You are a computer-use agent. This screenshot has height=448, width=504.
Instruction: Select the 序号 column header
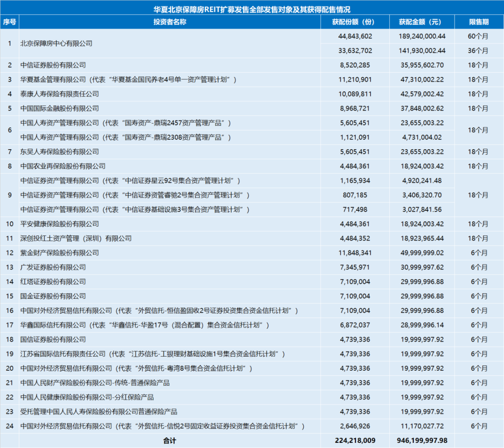click(x=10, y=22)
